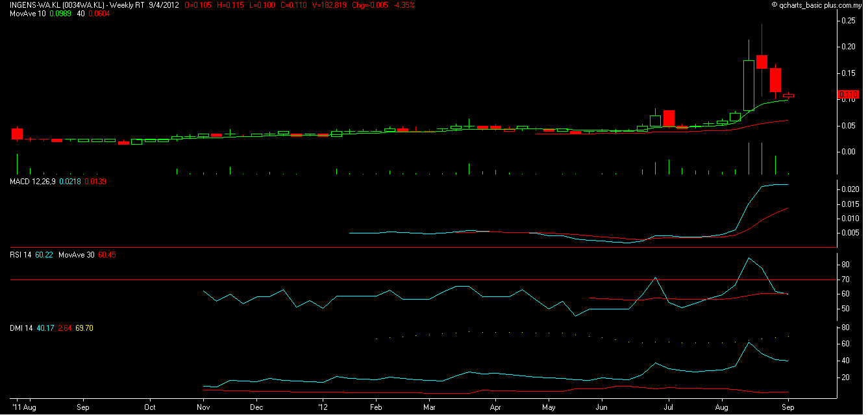Click 0.015 on the MACD axis

click(850, 204)
